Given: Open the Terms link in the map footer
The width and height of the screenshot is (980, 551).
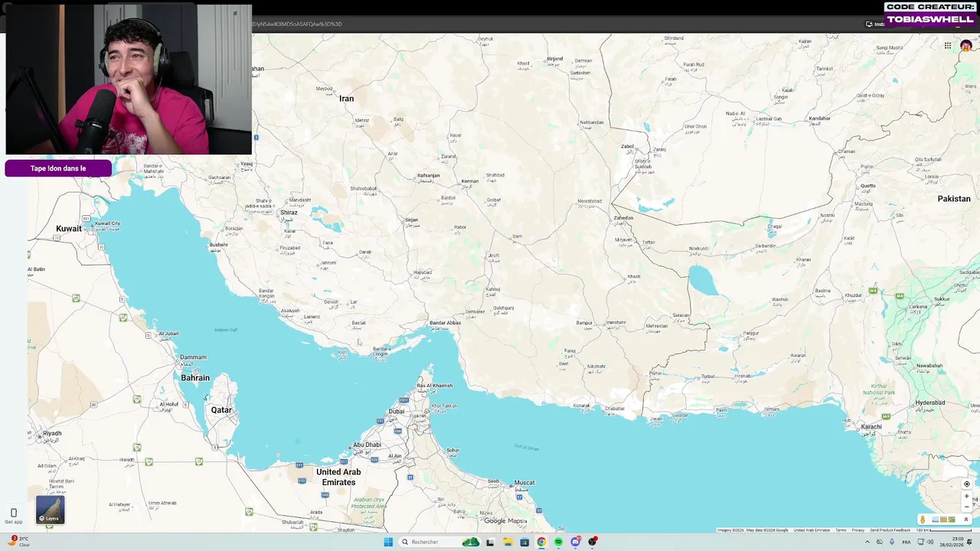Looking at the screenshot, I should (x=841, y=530).
